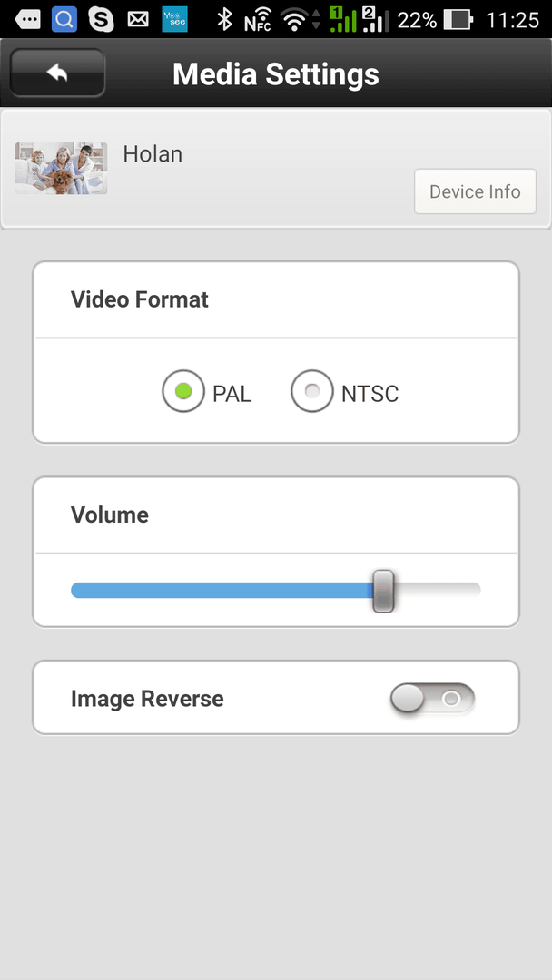Tap the mail envelope notification icon

tap(137, 20)
